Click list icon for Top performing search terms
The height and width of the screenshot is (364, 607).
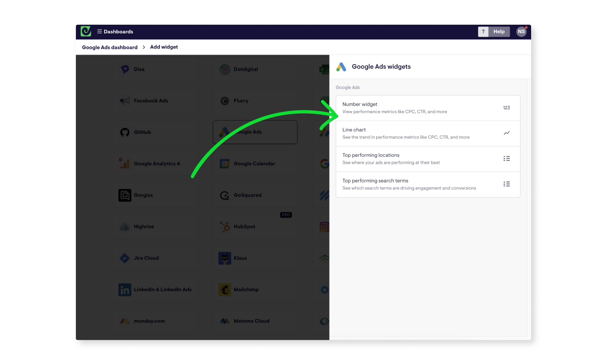(506, 184)
